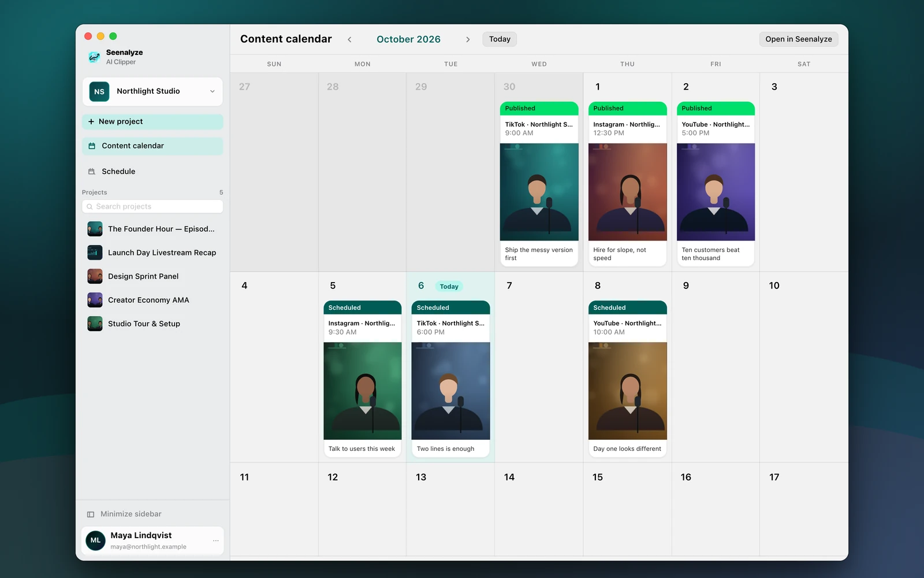Open the October 2026 month picker

tap(408, 39)
